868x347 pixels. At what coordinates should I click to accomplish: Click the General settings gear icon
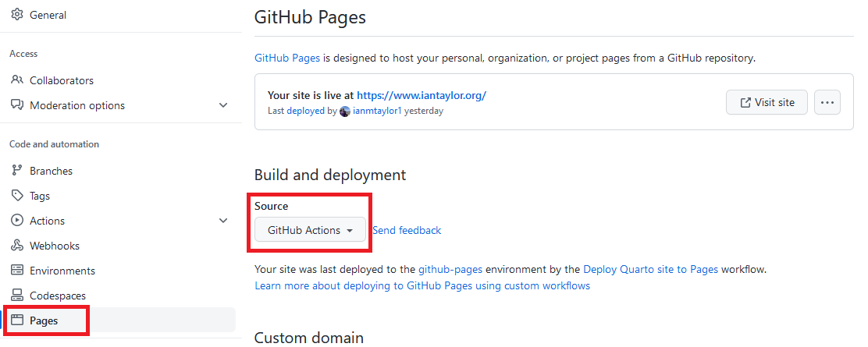click(17, 15)
